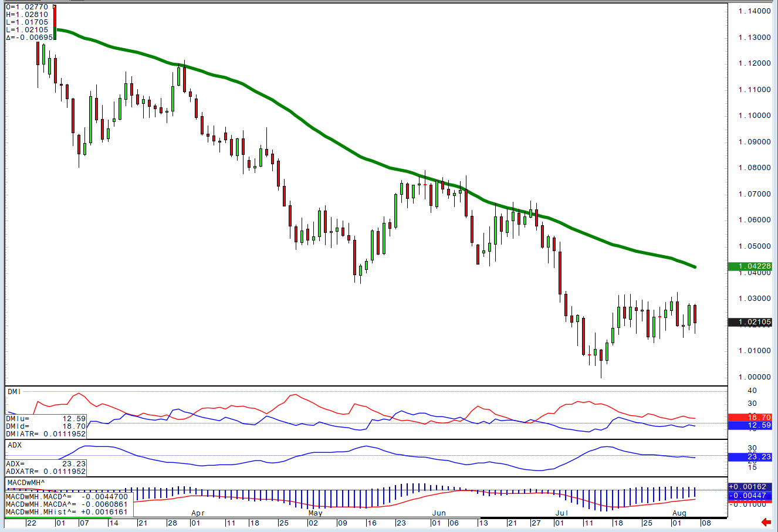This screenshot has width=778, height=532.
Task: Click the Jun month label on time axis
Action: 438,513
